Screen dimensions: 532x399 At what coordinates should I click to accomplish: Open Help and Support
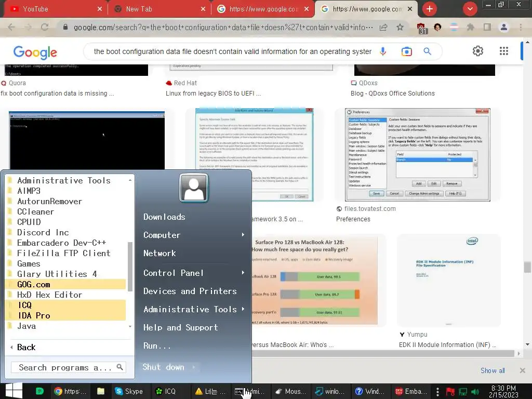(x=180, y=327)
